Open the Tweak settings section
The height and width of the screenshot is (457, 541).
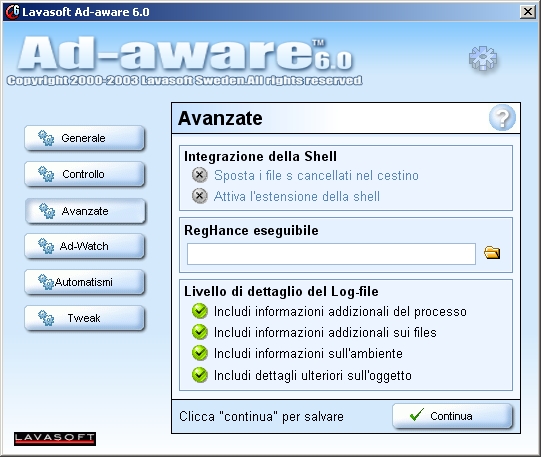(x=84, y=318)
